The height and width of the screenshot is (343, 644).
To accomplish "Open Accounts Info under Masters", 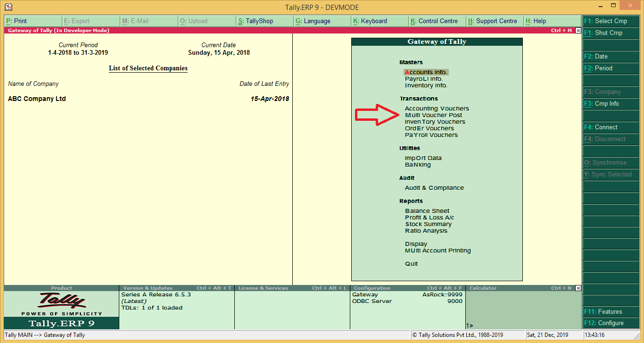I will pyautogui.click(x=425, y=72).
